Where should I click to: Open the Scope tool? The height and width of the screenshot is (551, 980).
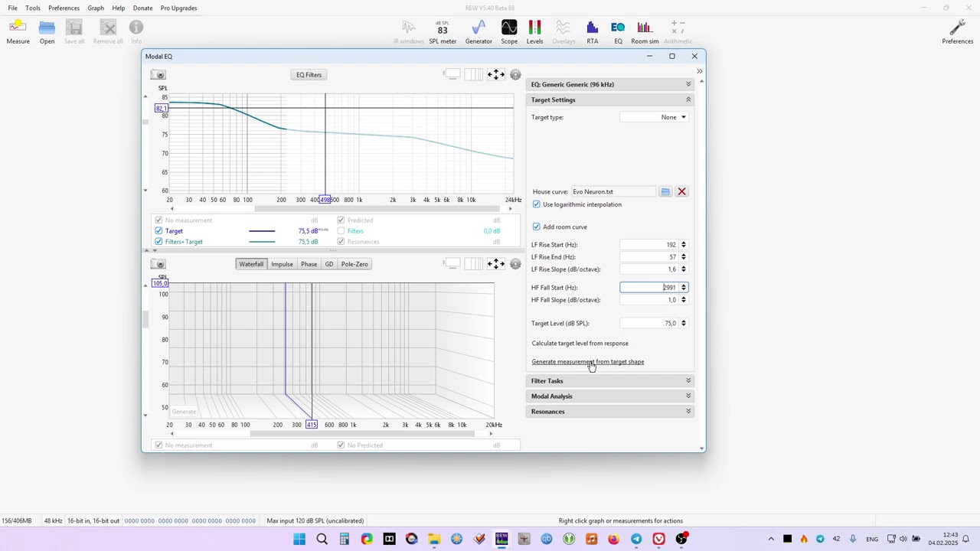tap(509, 32)
